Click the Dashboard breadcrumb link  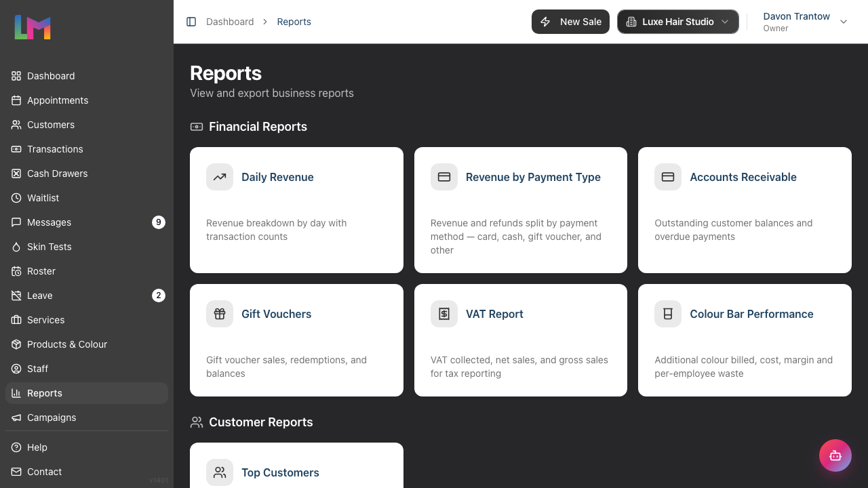coord(230,22)
